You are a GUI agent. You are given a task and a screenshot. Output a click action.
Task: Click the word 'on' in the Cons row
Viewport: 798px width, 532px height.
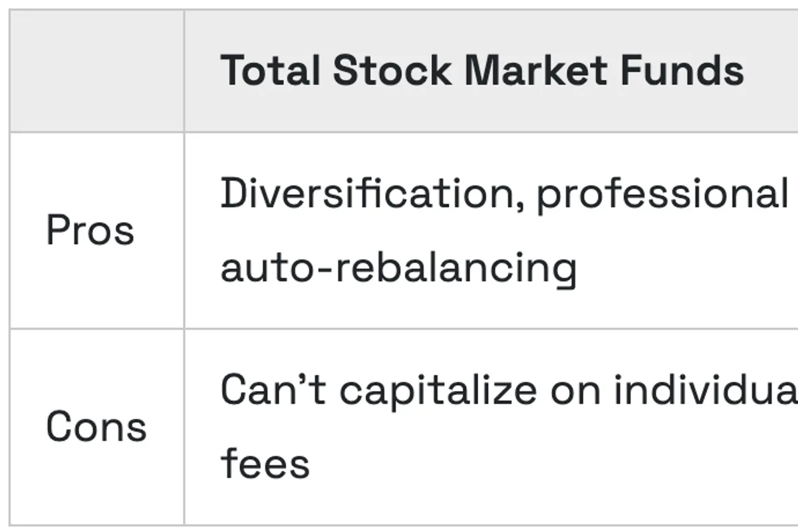(575, 390)
